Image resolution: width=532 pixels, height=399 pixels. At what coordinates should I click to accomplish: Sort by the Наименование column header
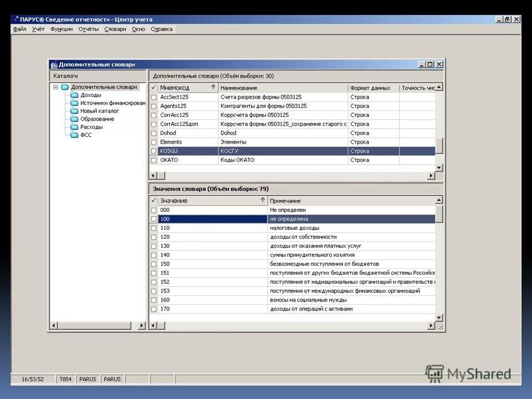coord(283,88)
